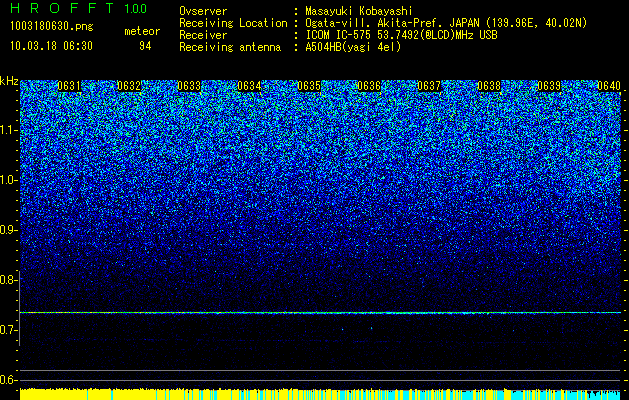Select the filename 1003180630.png

pos(52,26)
